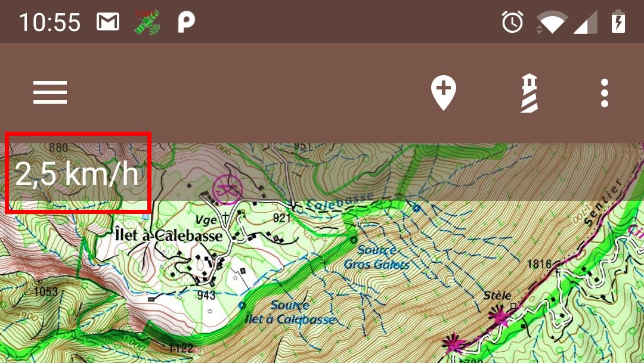Tap the GPS satellite status icon
Image resolution: width=644 pixels, height=363 pixels.
[147, 22]
